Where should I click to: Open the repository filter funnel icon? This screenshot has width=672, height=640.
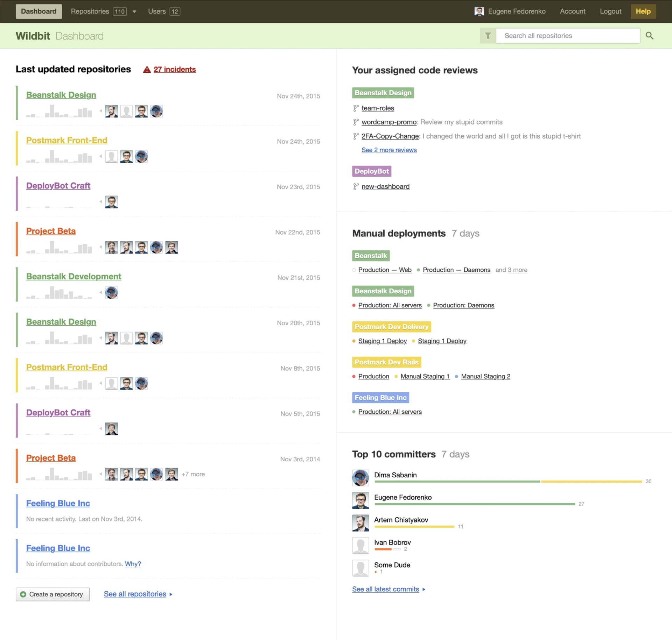pos(488,36)
